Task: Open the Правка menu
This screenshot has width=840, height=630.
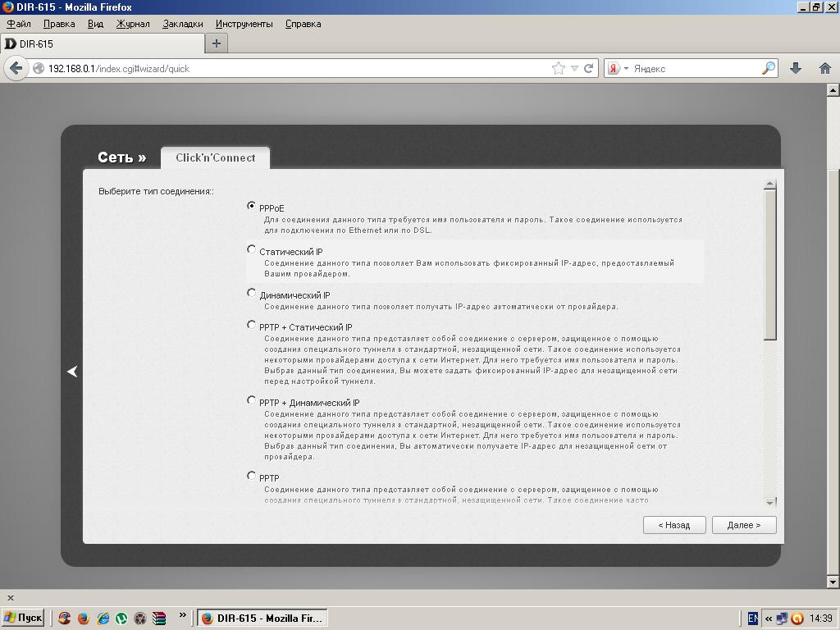Action: click(59, 24)
